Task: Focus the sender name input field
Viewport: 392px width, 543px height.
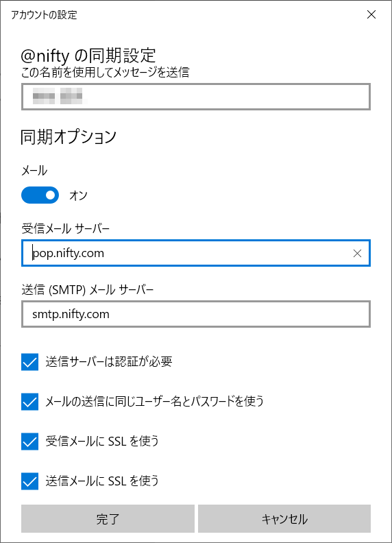Action: [196, 97]
